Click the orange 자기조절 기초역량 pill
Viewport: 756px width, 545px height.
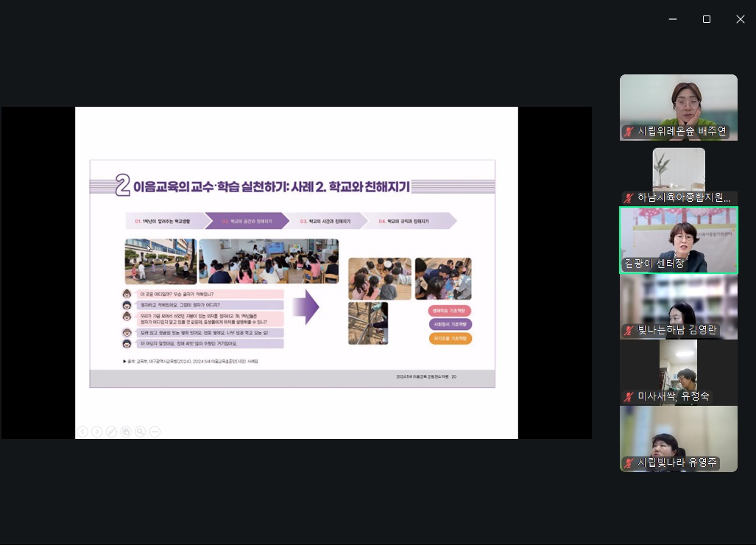(x=450, y=339)
